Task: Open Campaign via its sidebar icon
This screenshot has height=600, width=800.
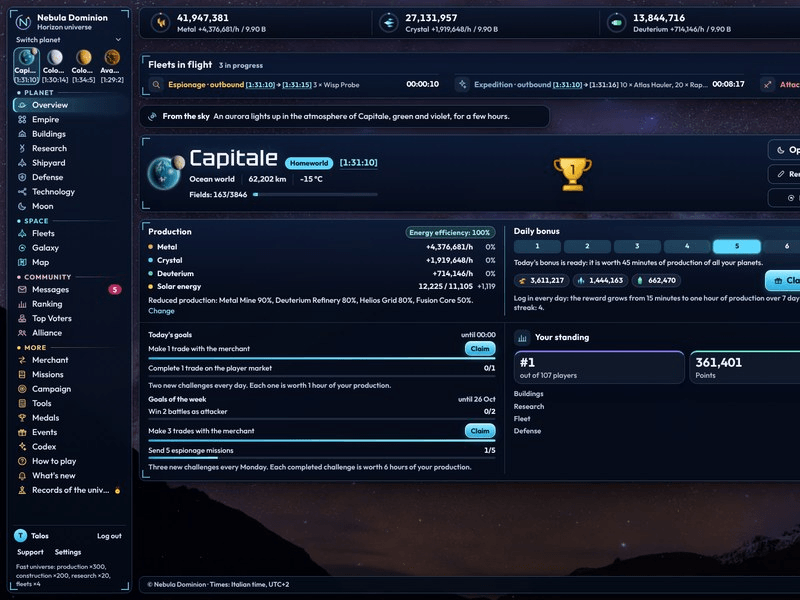Action: coord(22,389)
